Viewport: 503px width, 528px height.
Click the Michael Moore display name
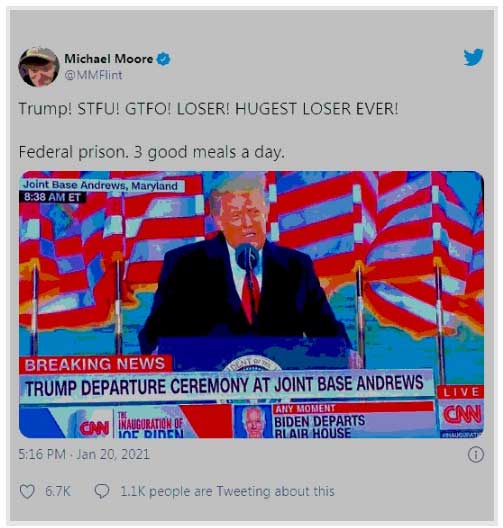pos(108,59)
